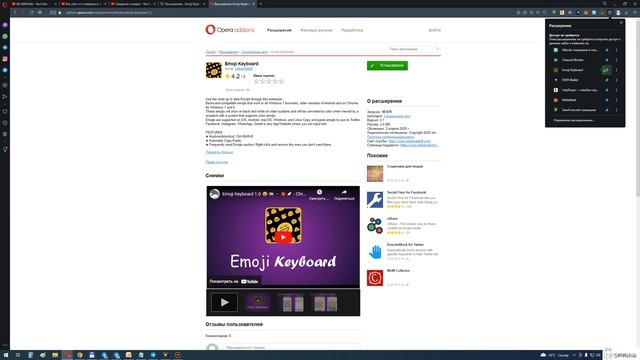Click the ВОЙТИ sign-in link
Image resolution: width=640 pixels, height=360 pixels.
(x=434, y=30)
